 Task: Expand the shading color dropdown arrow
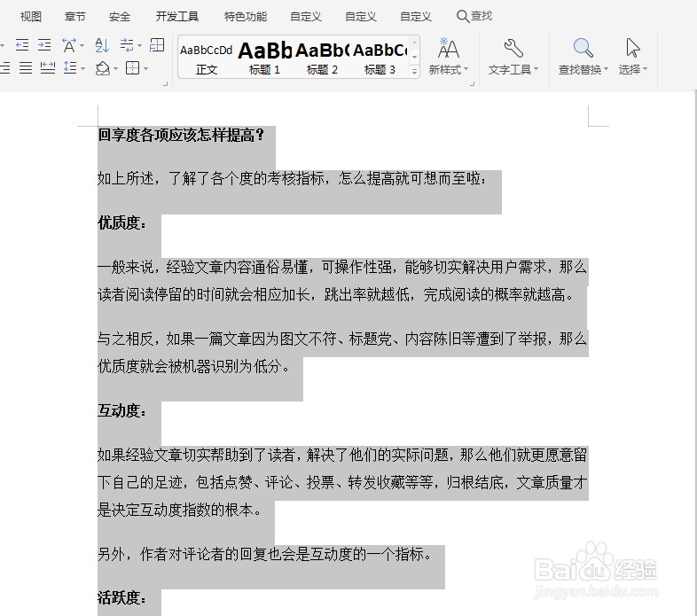(x=115, y=68)
